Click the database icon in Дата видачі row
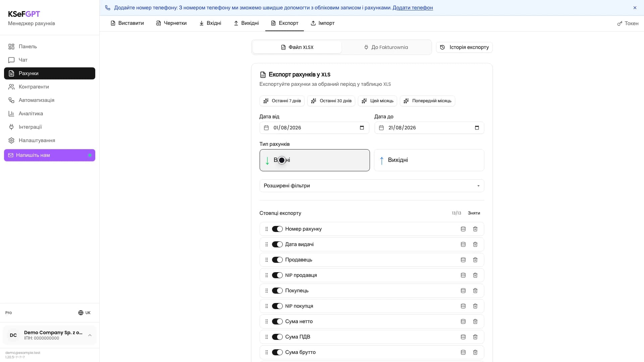 click(463, 244)
